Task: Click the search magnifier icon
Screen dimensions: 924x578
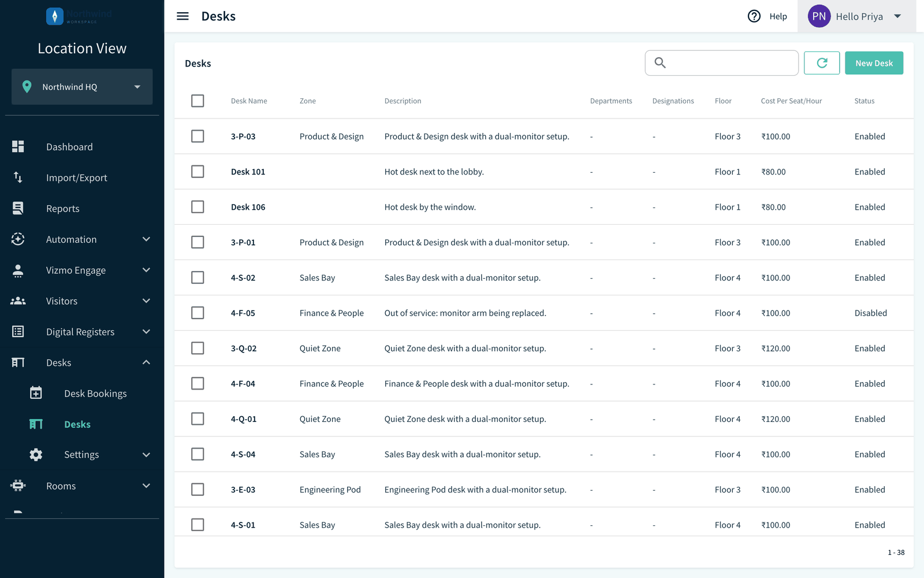Action: (660, 63)
